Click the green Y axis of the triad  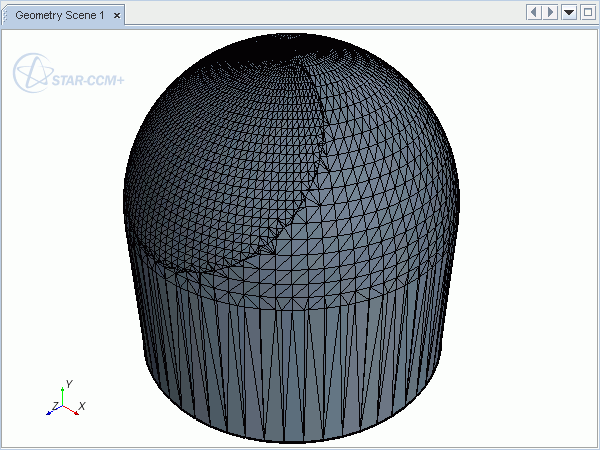62,394
